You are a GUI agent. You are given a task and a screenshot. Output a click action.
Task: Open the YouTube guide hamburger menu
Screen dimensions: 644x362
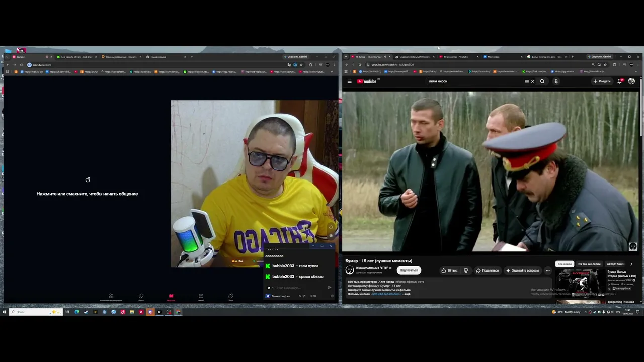tap(350, 81)
